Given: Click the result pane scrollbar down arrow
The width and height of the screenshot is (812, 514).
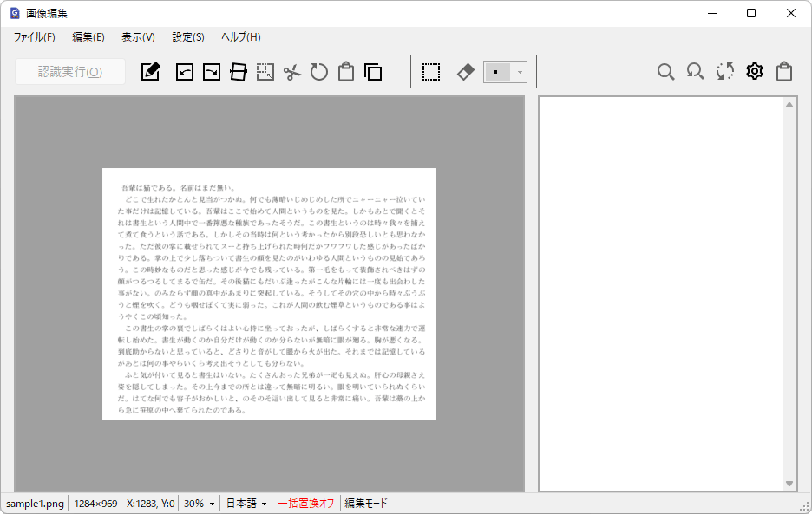Looking at the screenshot, I should 789,484.
